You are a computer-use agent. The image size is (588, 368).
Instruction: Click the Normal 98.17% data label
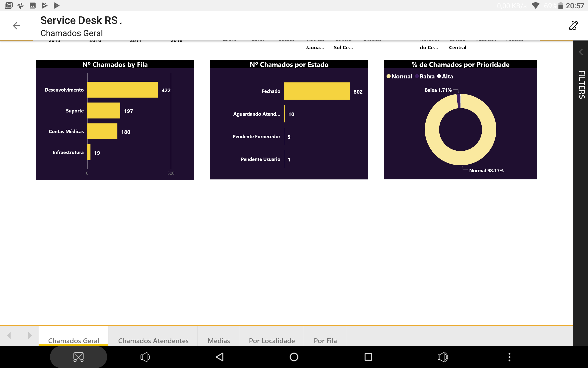pyautogui.click(x=486, y=171)
